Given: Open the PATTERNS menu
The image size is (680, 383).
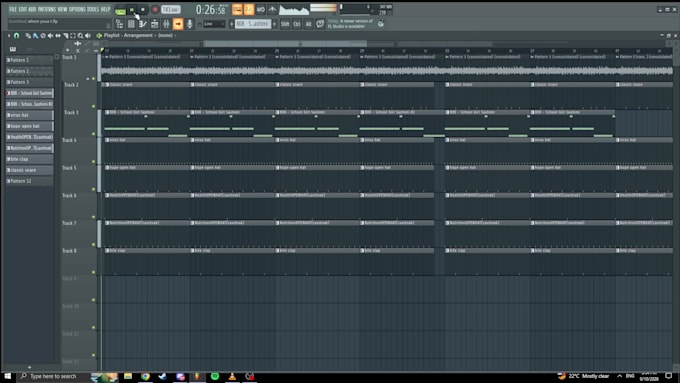Looking at the screenshot, I should (47, 9).
